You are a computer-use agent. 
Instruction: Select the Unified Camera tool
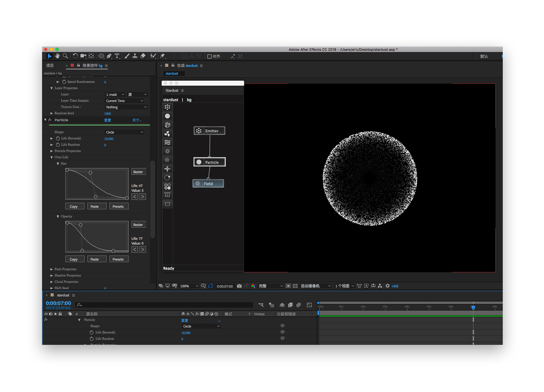pos(83,56)
